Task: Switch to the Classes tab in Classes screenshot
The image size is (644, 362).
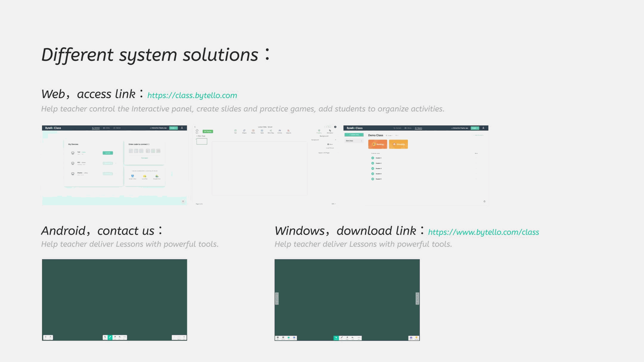Action: [x=419, y=128]
